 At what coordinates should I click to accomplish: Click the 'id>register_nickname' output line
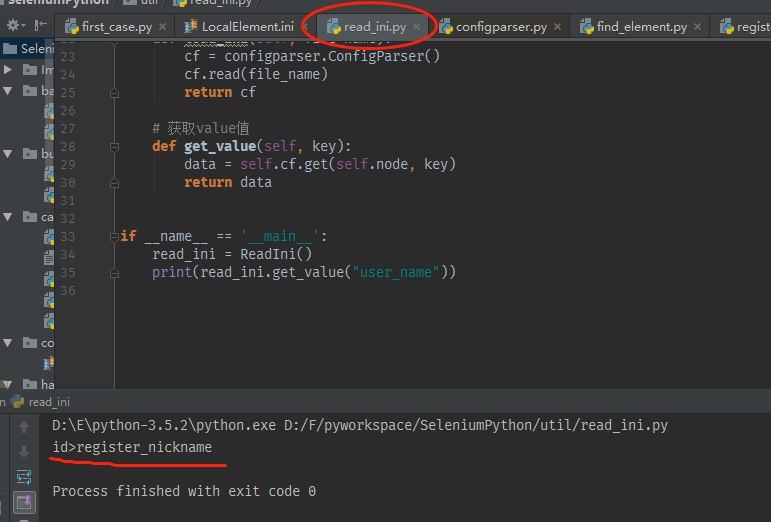pos(132,447)
